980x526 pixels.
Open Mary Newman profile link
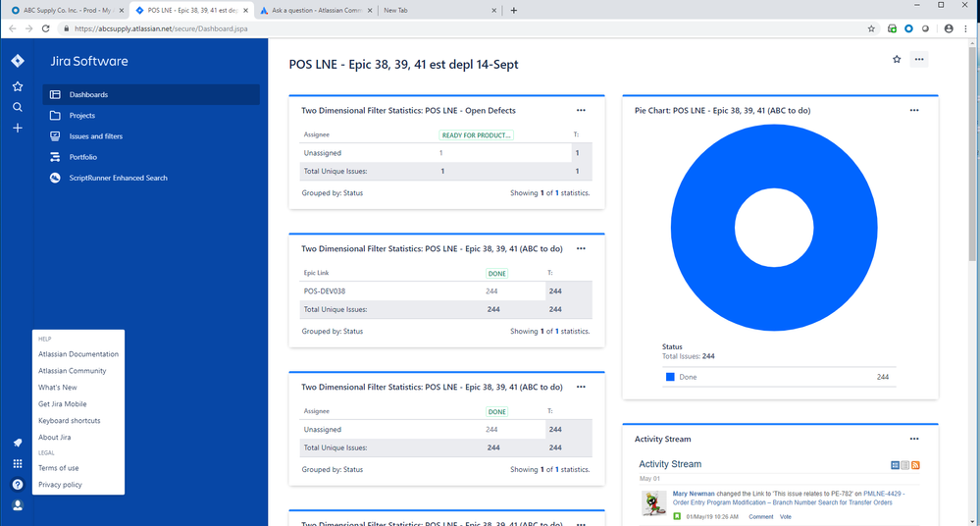point(694,494)
